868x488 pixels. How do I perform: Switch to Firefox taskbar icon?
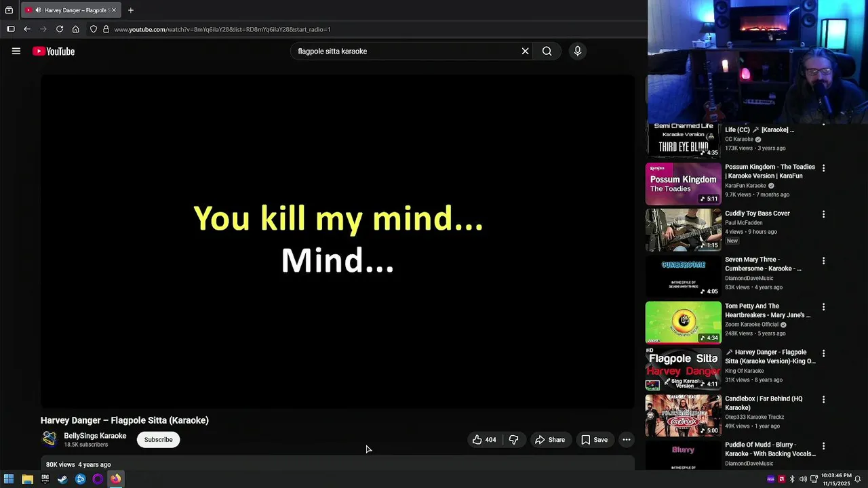115,479
